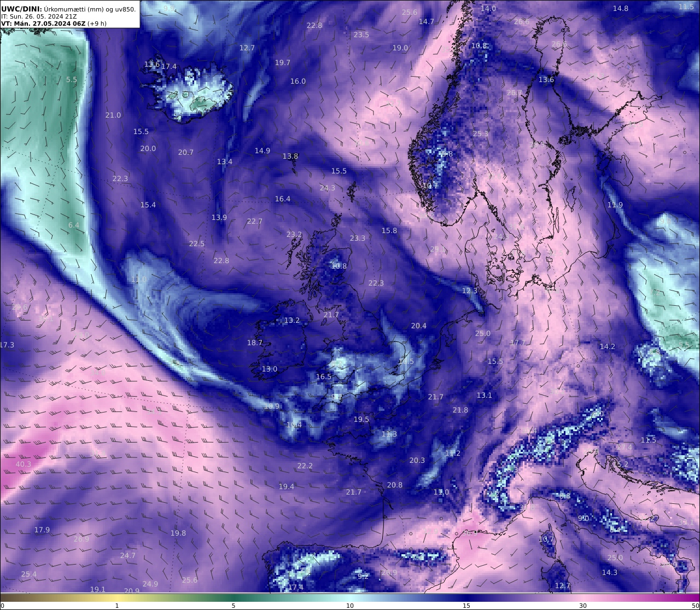
Task: Click the 'UWC/DINI: Úrkomumætti (mm) og uv850.' title
Action: [68, 9]
